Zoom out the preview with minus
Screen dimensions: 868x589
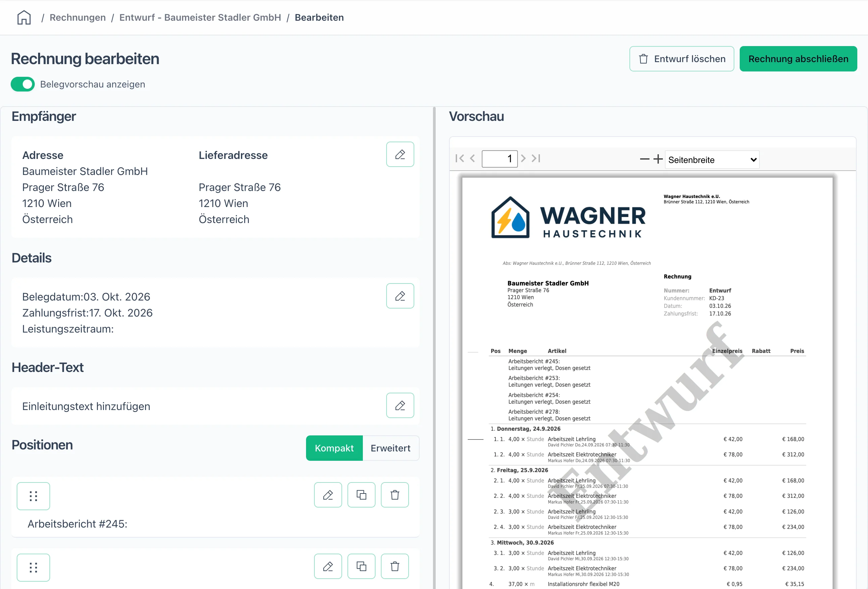click(x=644, y=159)
